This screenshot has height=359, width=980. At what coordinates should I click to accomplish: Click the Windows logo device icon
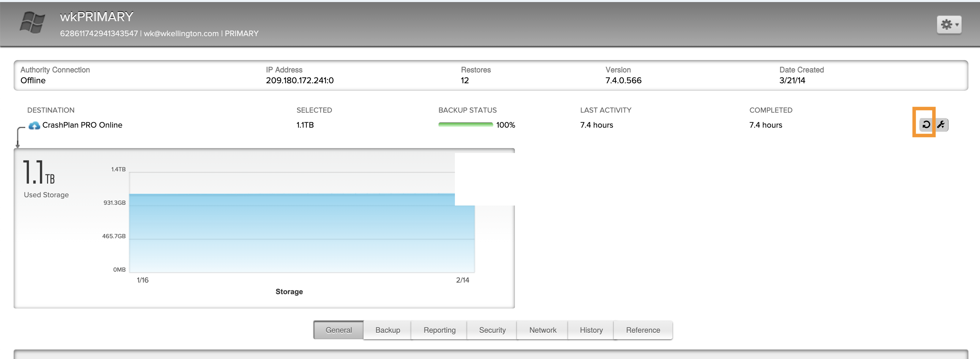tap(32, 23)
